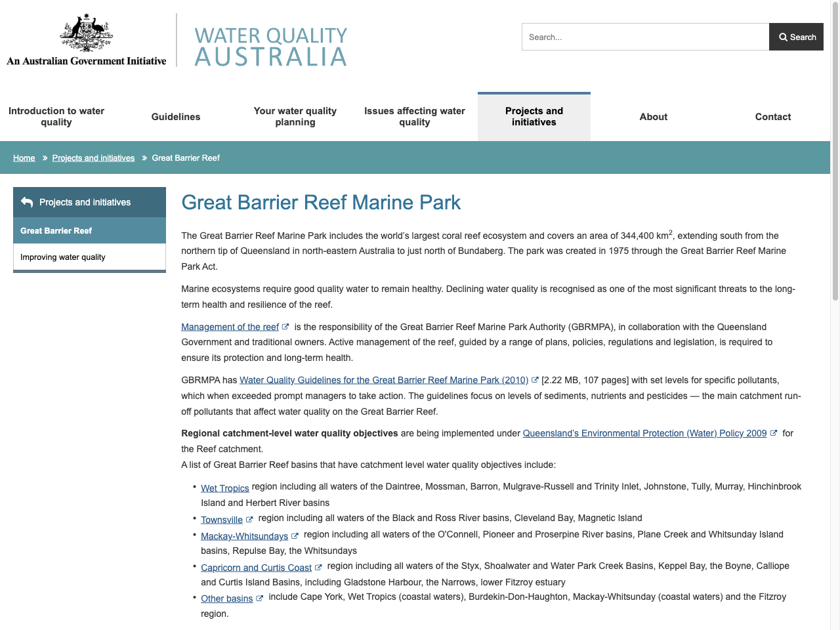Screen dimensions: 840x630
Task: Click the Australian Government coat of arms logo
Action: (x=87, y=39)
